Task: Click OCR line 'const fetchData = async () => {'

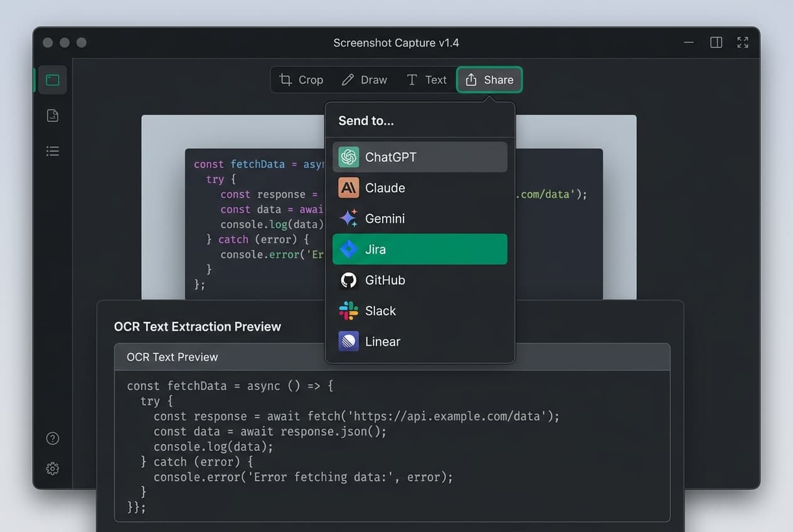Action: tap(230, 386)
